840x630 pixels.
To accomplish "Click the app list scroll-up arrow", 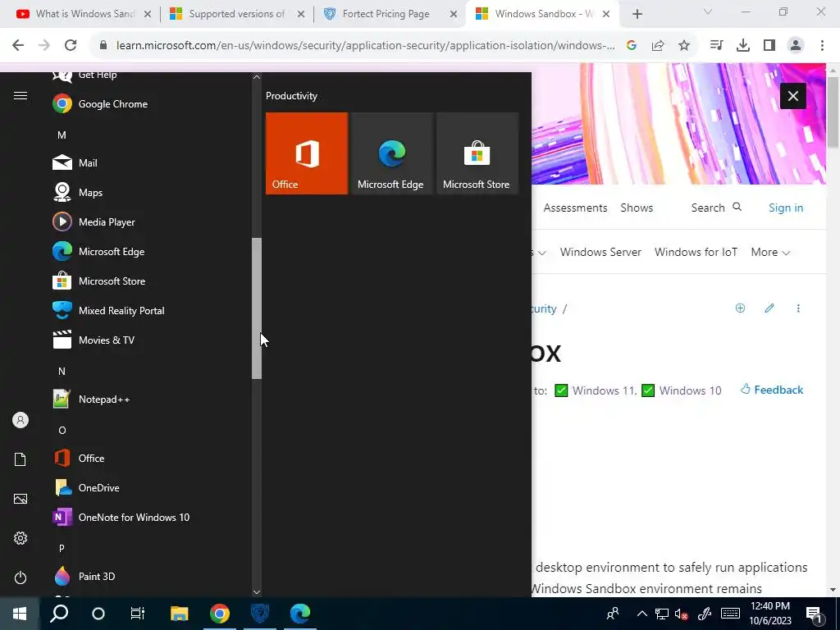I will point(257,77).
